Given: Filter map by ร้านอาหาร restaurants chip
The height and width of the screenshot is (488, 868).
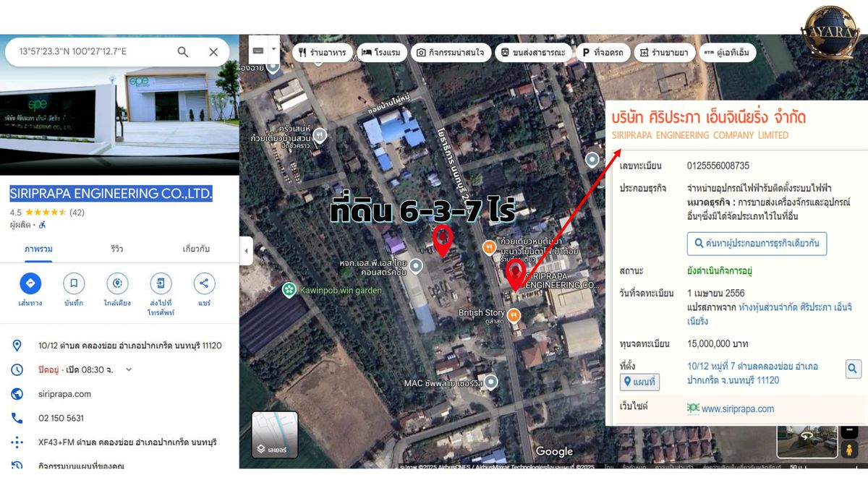Looking at the screenshot, I should (323, 52).
